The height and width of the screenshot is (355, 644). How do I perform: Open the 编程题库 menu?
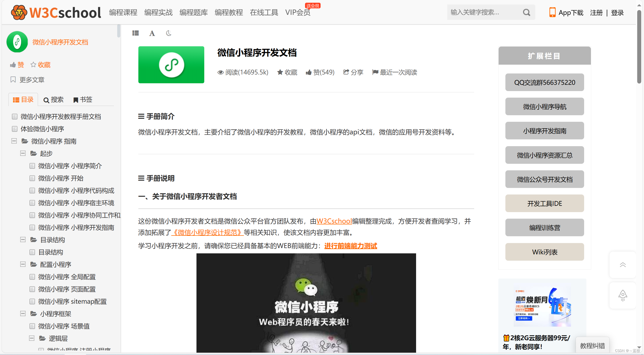point(194,12)
